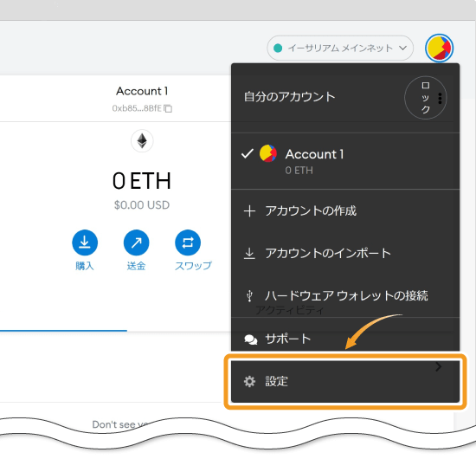Choose アカウントのインポート (Import Account)
The image size is (476, 459).
[x=345, y=253]
